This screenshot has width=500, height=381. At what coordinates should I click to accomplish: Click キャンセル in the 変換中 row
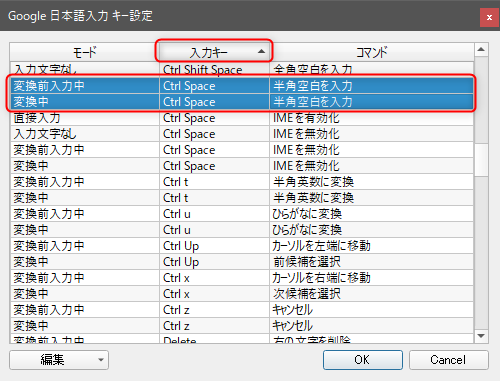(x=371, y=326)
